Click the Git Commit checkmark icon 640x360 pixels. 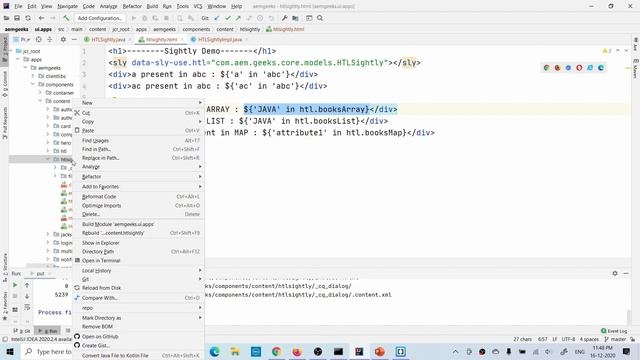pos(228,18)
